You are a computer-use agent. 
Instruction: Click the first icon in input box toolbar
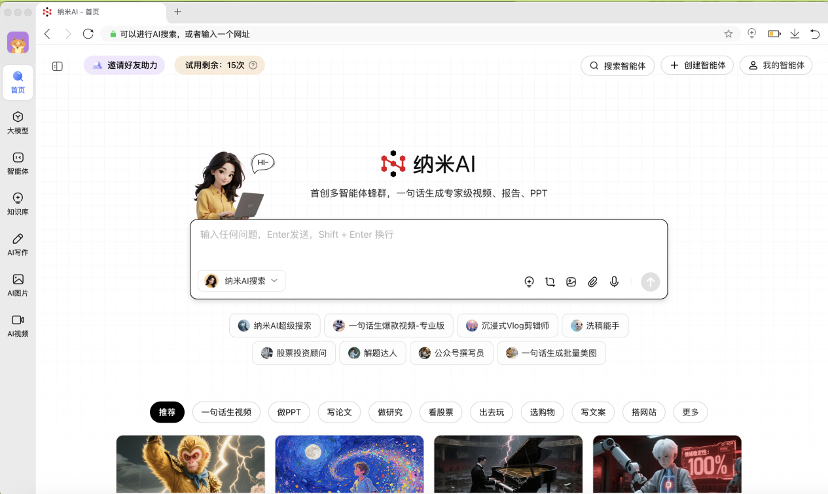click(x=529, y=282)
